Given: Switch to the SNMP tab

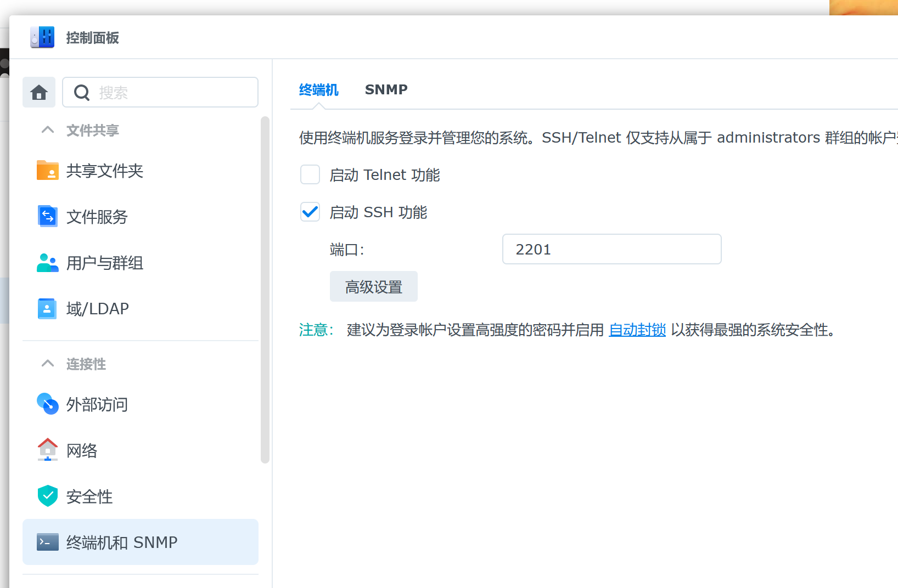Looking at the screenshot, I should (386, 90).
